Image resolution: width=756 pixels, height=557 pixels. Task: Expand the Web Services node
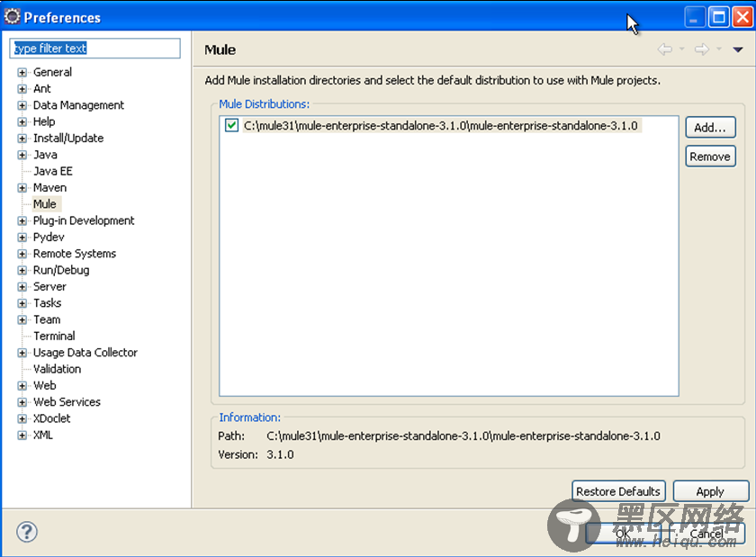[22, 402]
